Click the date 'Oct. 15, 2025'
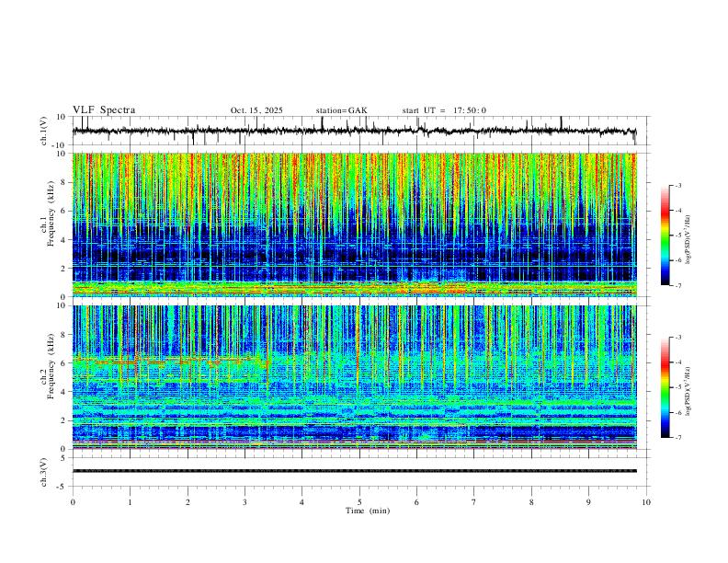 coord(256,110)
